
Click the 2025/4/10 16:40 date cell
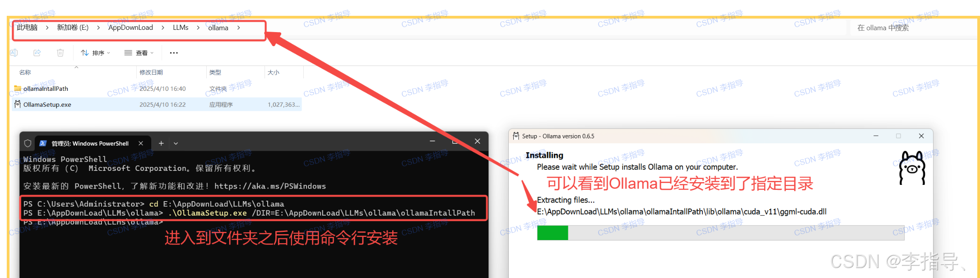click(x=163, y=89)
